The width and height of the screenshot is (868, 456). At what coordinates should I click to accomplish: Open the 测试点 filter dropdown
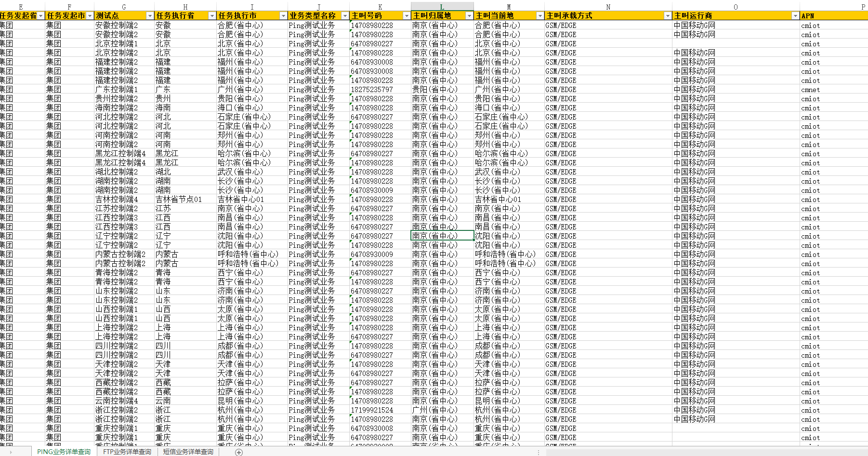pyautogui.click(x=150, y=16)
